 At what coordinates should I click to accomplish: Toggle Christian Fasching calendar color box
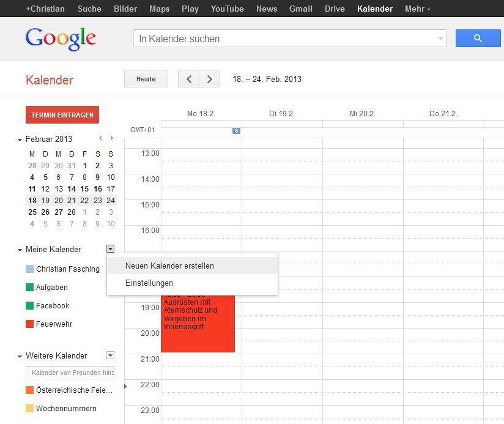29,269
